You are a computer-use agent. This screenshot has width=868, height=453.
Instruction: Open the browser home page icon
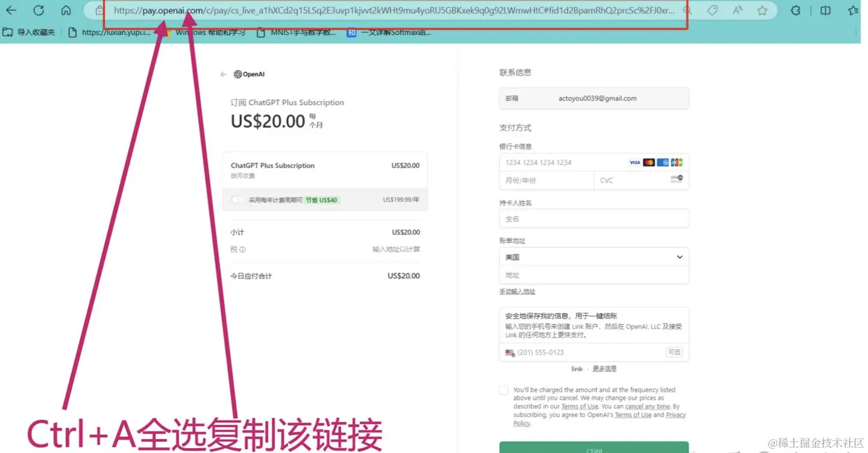(66, 10)
